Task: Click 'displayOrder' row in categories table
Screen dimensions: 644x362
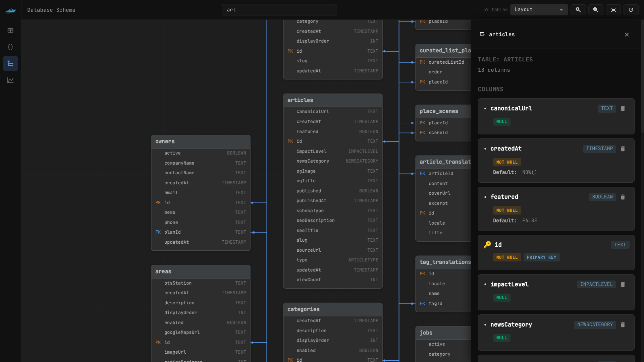Action: click(x=333, y=341)
